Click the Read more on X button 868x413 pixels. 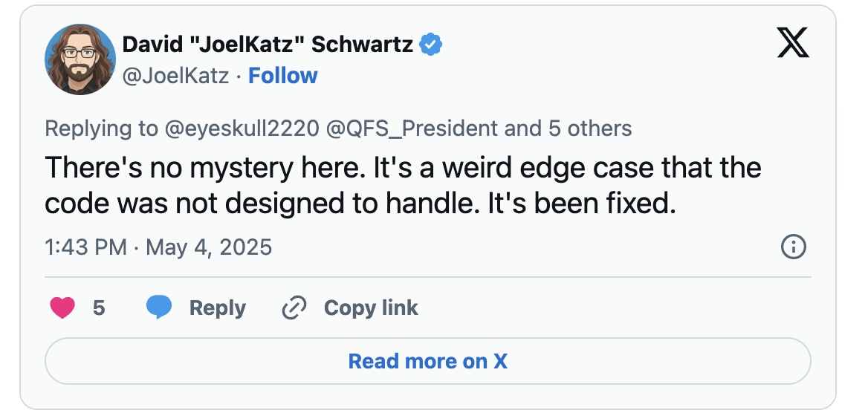coord(428,361)
